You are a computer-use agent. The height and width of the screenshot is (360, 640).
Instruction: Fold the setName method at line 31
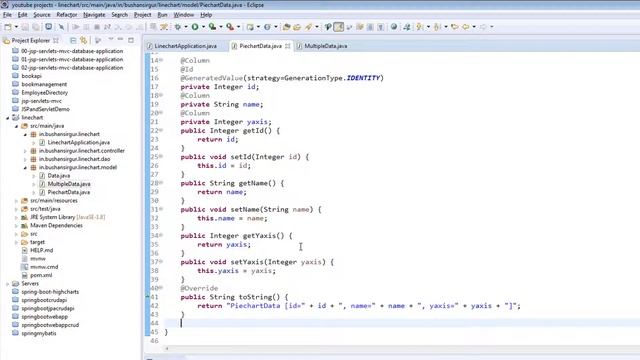pyautogui.click(x=161, y=209)
